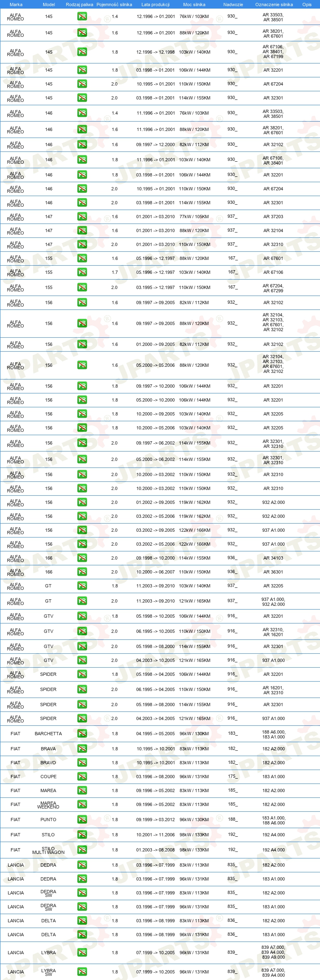Select the 1.7 engine capacity cell
The height and width of the screenshot is (980, 320).
(x=115, y=272)
